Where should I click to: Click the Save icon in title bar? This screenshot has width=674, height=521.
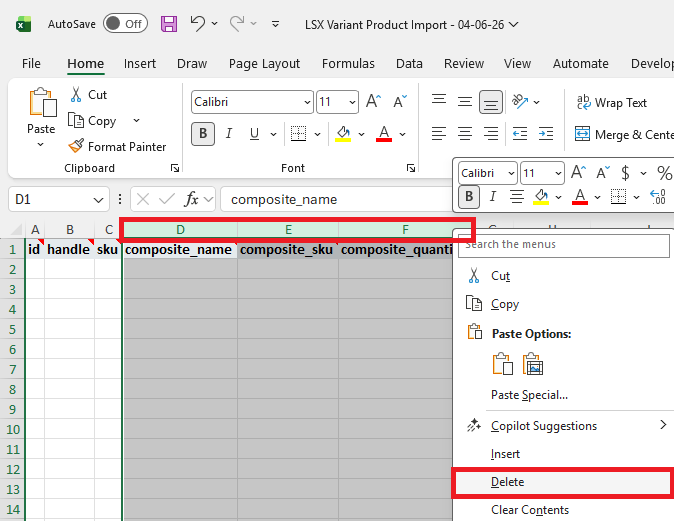click(169, 24)
